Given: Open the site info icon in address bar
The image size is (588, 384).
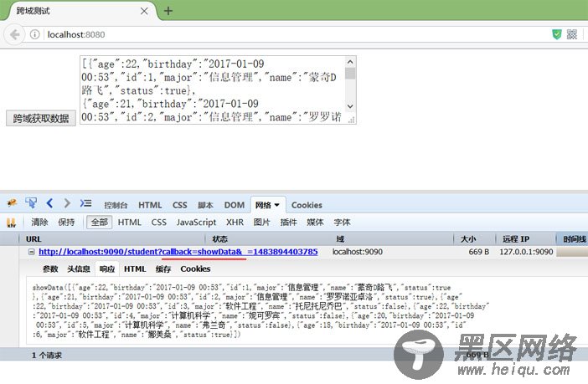Looking at the screenshot, I should coord(34,34).
